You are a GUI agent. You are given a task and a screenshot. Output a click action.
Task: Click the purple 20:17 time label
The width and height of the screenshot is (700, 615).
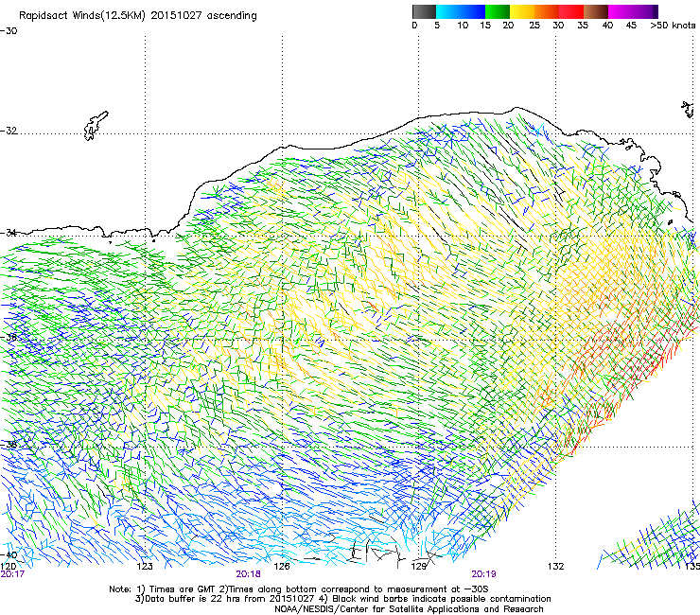pos(12,574)
